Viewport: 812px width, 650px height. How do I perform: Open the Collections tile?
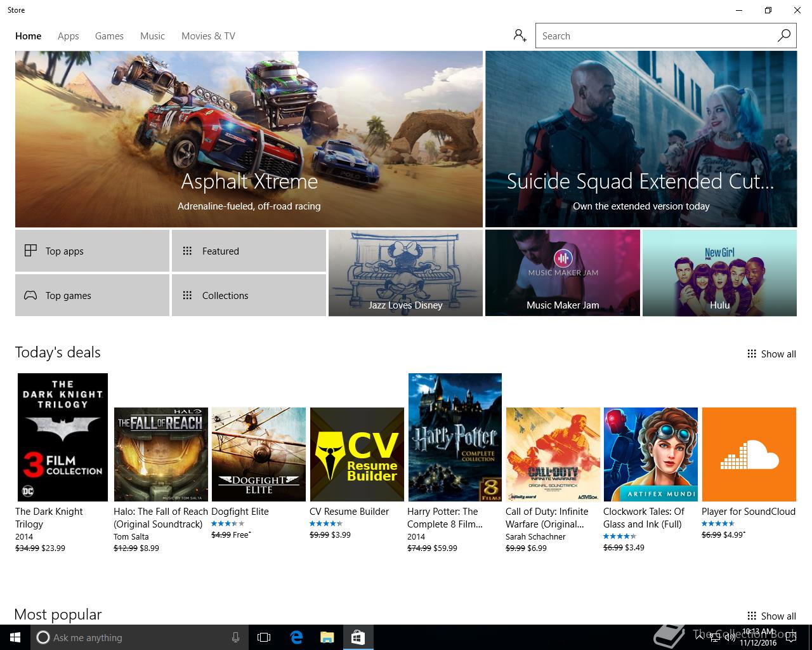(249, 295)
